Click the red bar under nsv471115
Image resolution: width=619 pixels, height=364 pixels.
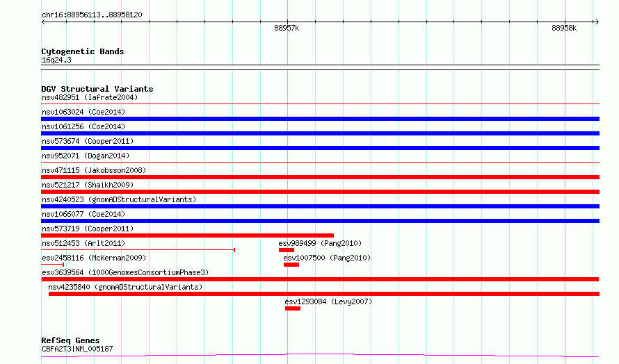(x=320, y=177)
